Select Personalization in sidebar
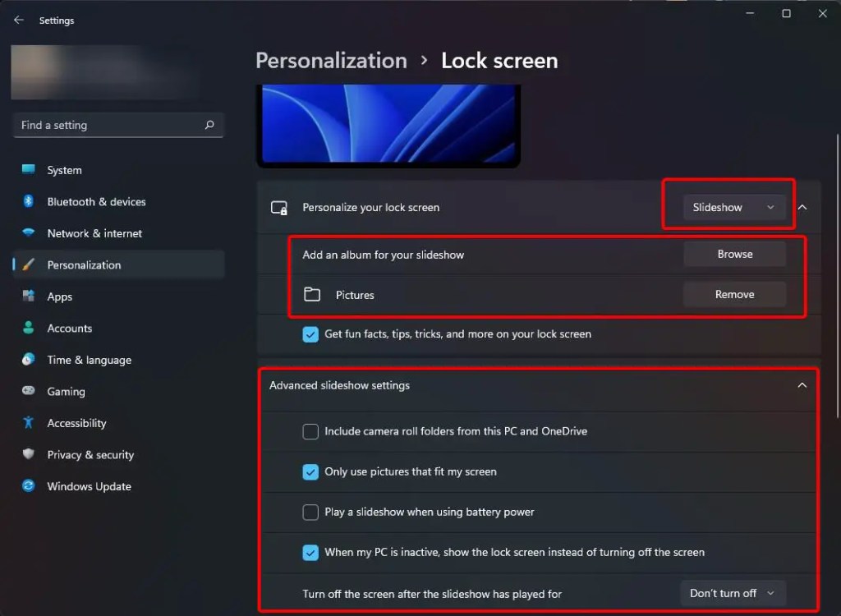Image resolution: width=841 pixels, height=616 pixels. pos(118,264)
